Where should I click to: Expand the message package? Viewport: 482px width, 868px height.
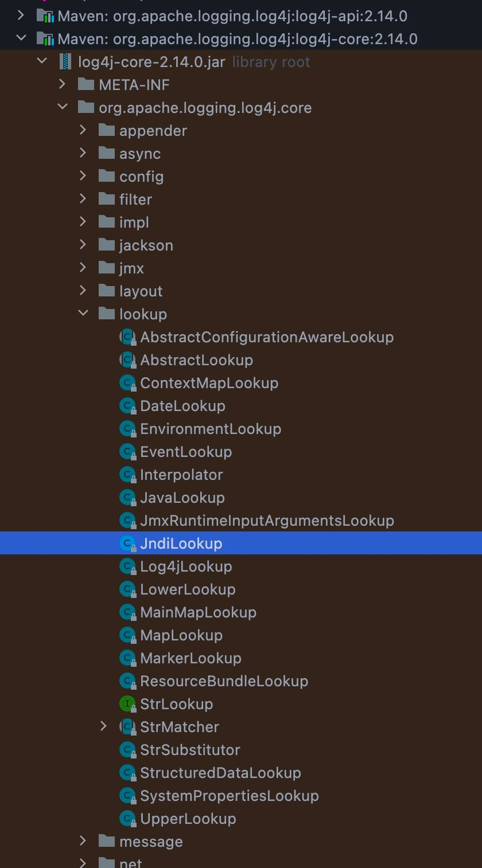pos(83,841)
